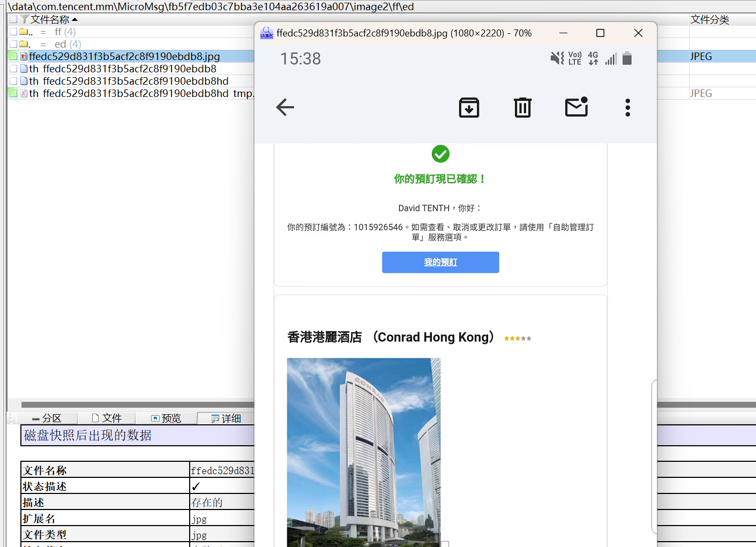Click the 状态描述 label cell in the details table
The height and width of the screenshot is (547, 756).
pos(105,486)
